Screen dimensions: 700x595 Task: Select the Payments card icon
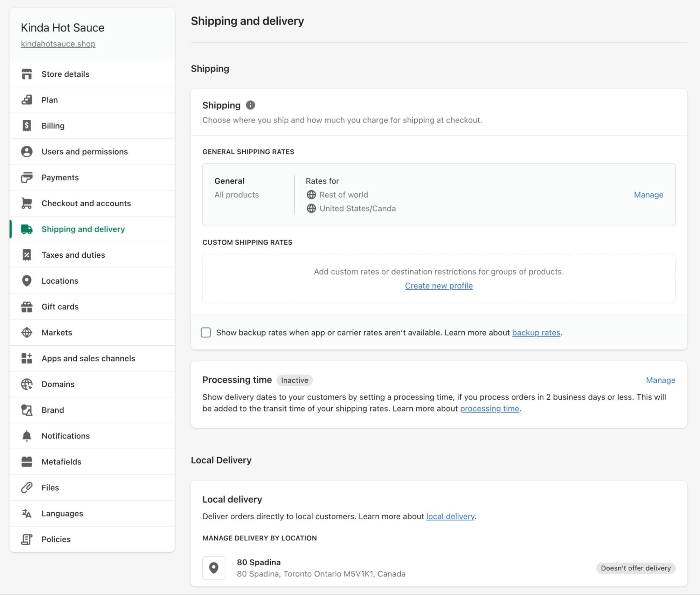pos(27,177)
